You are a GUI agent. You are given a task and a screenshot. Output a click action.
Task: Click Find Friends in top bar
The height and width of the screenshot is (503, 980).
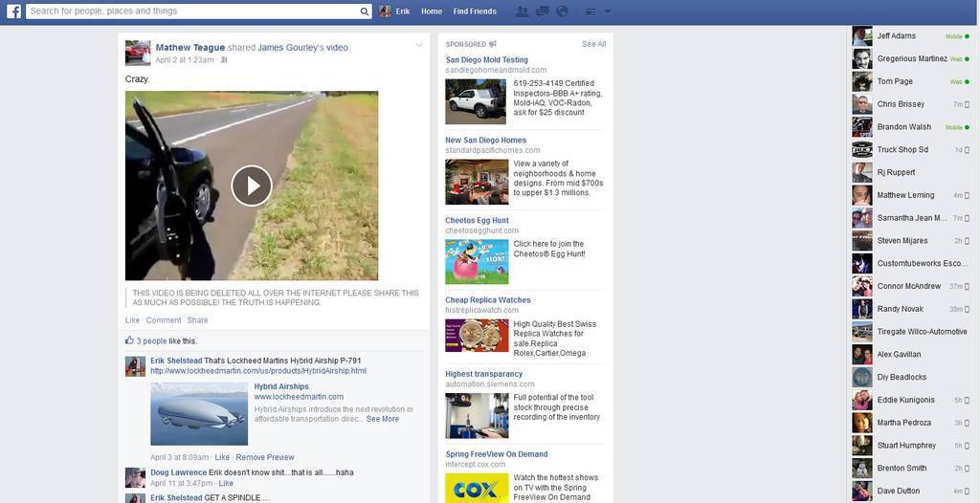pos(475,11)
